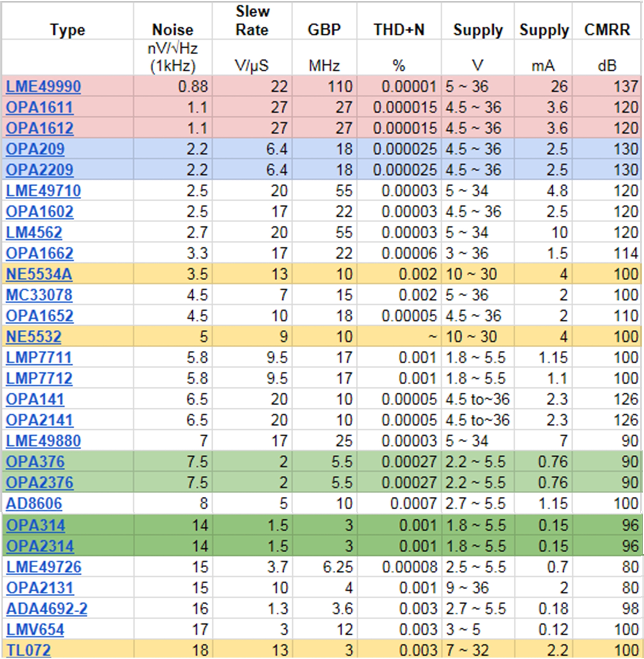Follow the OPA1662 link
This screenshot has width=644, height=659.
point(40,253)
